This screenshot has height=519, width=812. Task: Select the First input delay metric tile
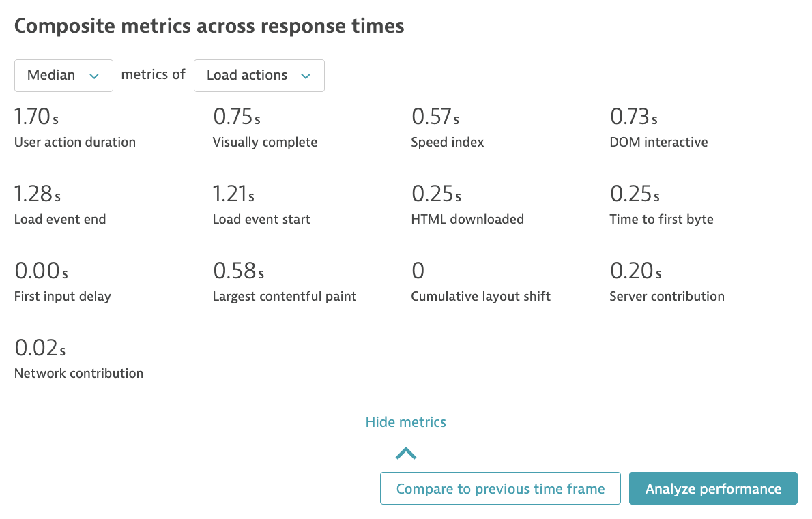pyautogui.click(x=62, y=282)
